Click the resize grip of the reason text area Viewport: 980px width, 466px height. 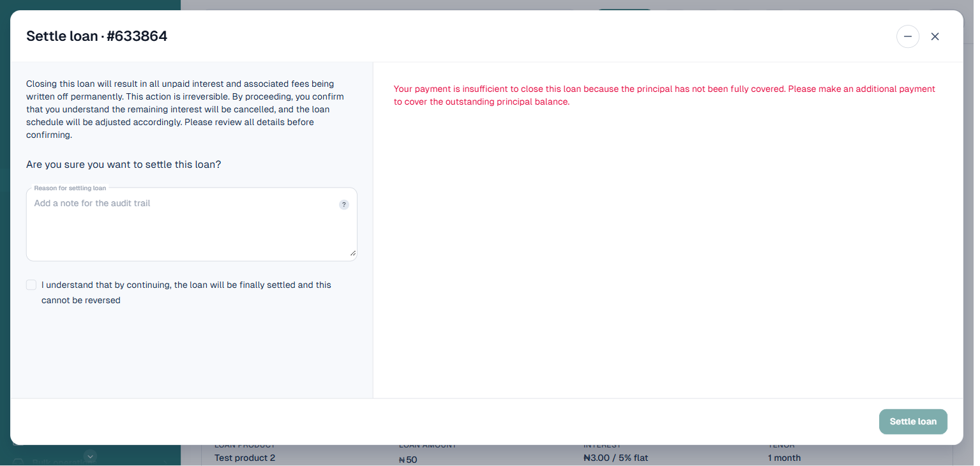tap(352, 253)
